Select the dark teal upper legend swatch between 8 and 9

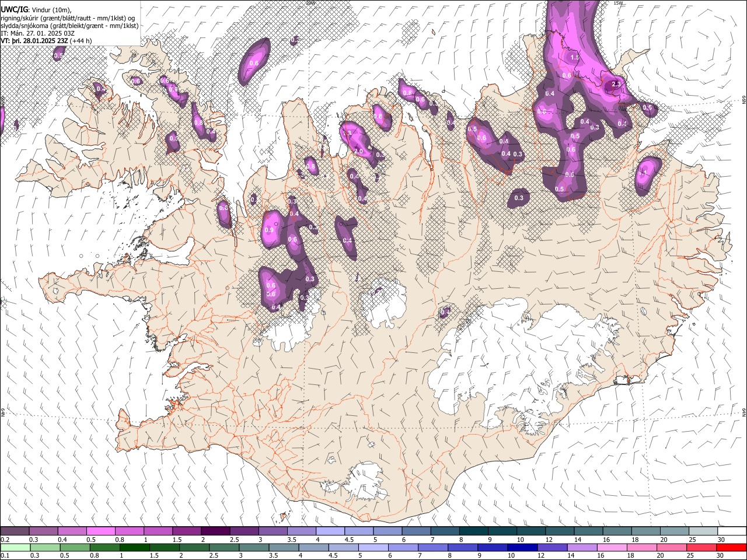[474, 531]
